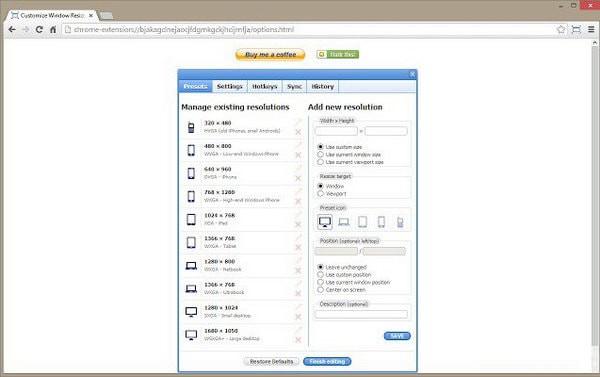Select the Customize Window Resizer browser tab
This screenshot has height=377, width=600.
tap(52, 15)
